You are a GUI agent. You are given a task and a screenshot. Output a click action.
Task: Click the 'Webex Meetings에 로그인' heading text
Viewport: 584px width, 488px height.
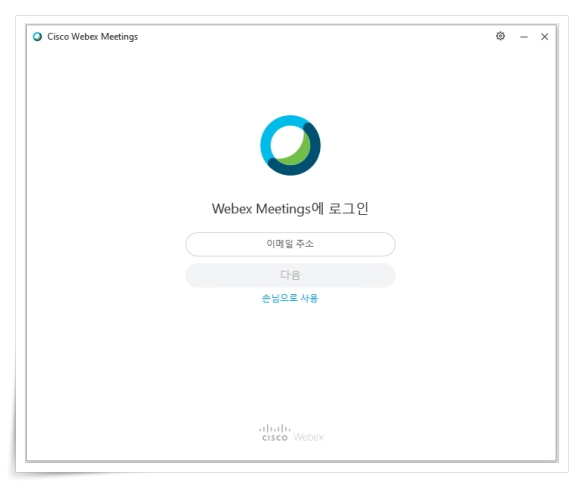click(290, 209)
